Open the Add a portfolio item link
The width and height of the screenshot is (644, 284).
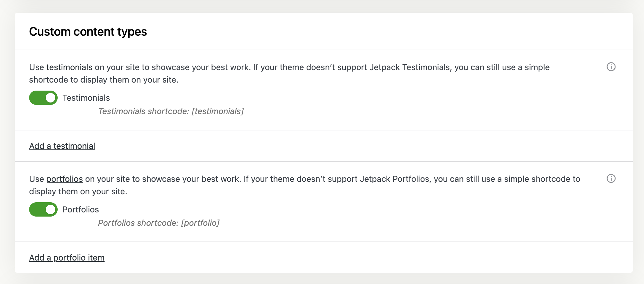pos(67,258)
